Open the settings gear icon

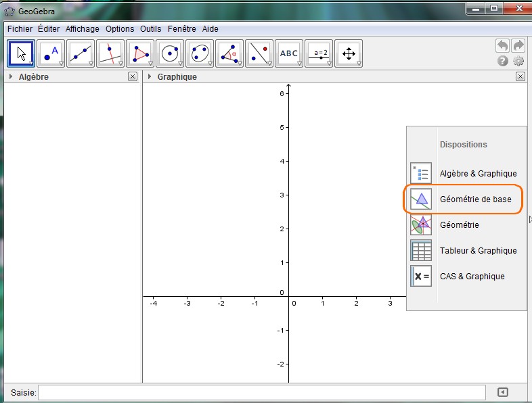[518, 61]
